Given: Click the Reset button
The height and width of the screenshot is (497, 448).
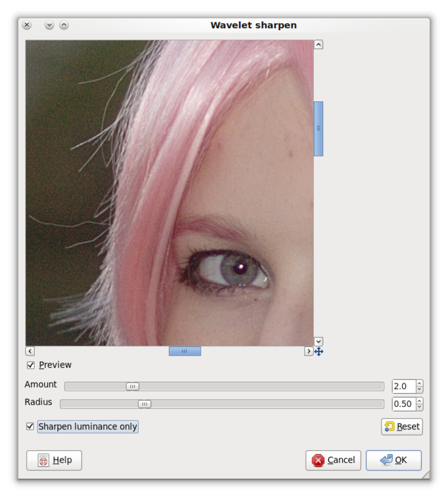Looking at the screenshot, I should coord(402,427).
